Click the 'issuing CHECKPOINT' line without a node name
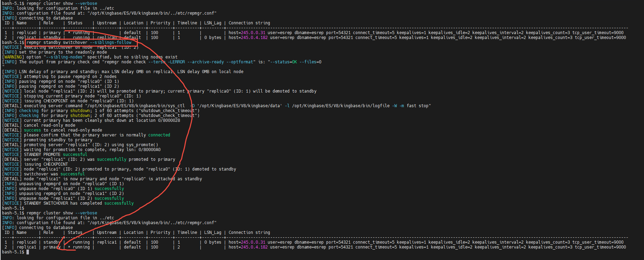Viewport: 644px width, 260px height. [35, 164]
